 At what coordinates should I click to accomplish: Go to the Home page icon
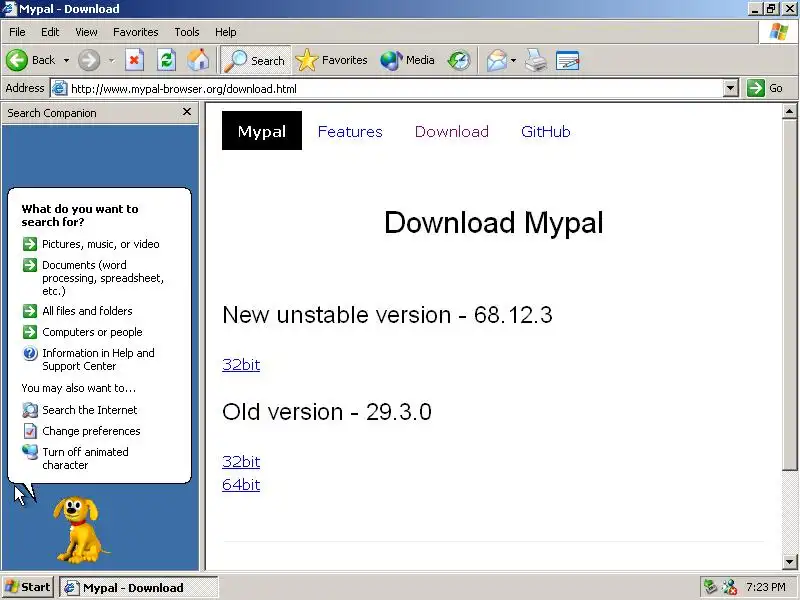point(198,60)
